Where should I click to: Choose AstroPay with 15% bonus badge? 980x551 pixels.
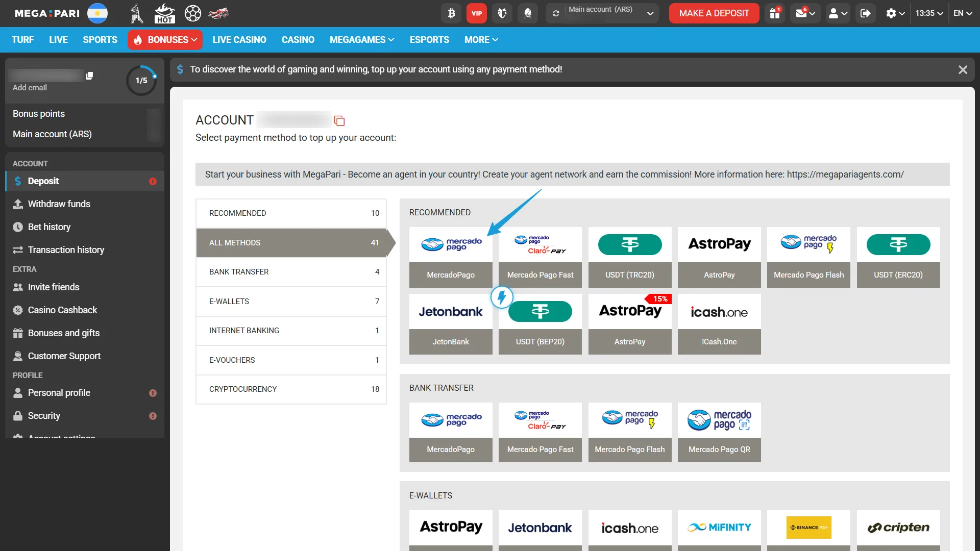coord(630,324)
